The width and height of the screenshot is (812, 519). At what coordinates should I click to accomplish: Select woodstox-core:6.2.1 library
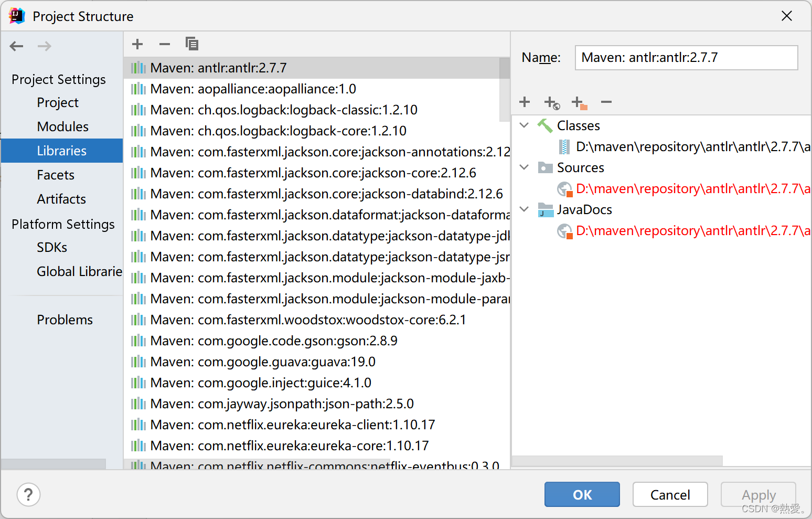coord(317,320)
